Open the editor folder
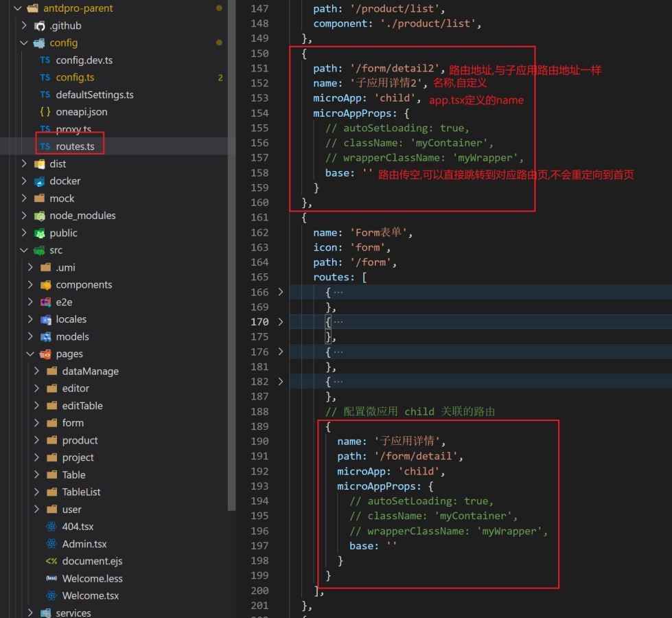 point(76,388)
